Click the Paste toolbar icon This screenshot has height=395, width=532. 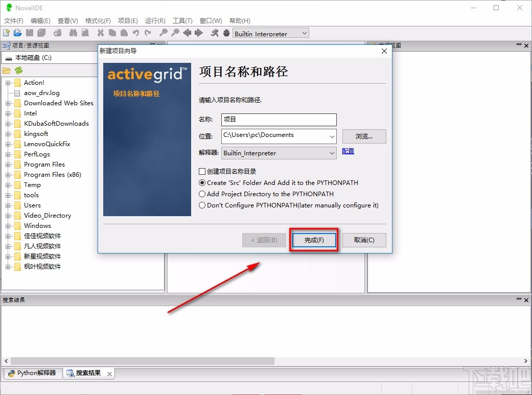(124, 33)
